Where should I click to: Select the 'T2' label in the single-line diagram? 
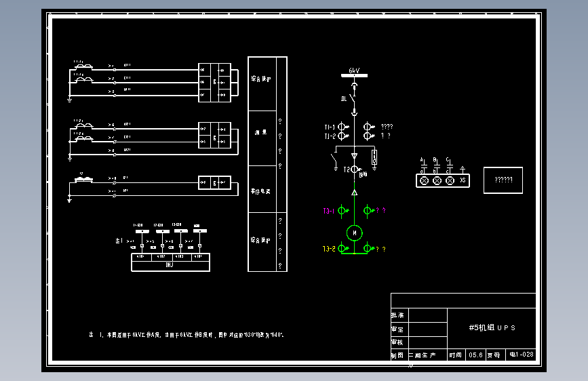pos(347,169)
